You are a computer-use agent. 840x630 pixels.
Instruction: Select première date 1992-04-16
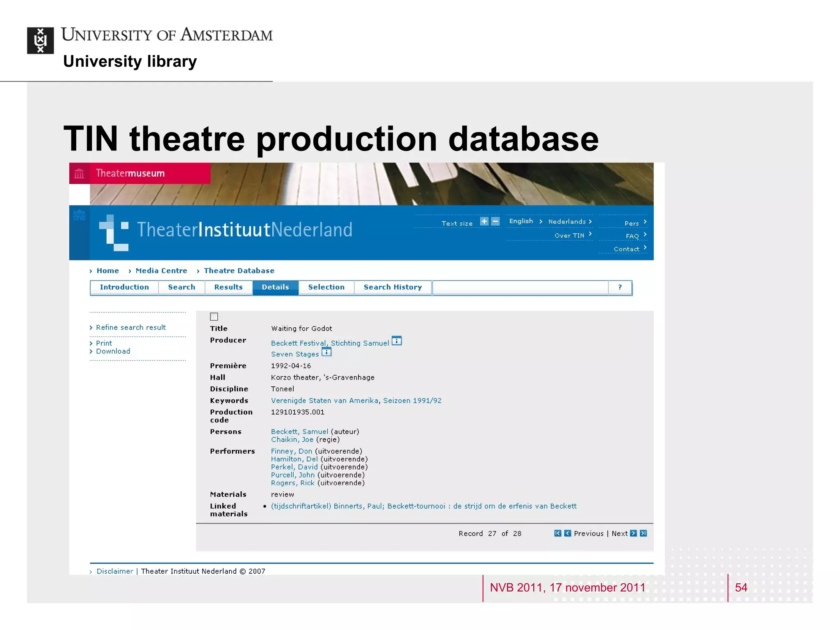click(x=291, y=366)
